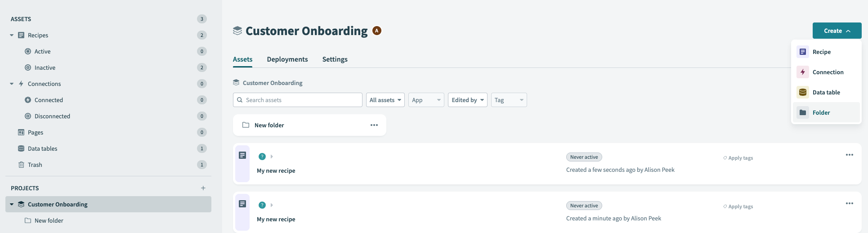Click the question mark icon on first recipe
The width and height of the screenshot is (868, 233).
click(x=262, y=157)
